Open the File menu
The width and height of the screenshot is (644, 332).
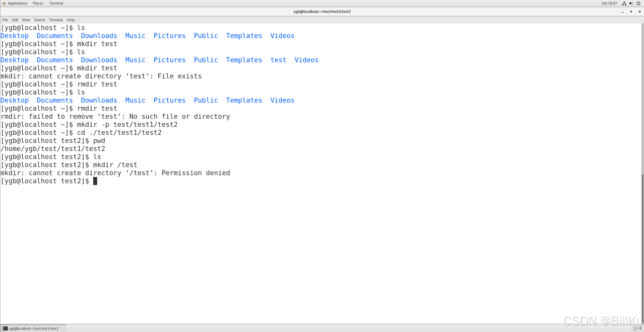point(5,20)
